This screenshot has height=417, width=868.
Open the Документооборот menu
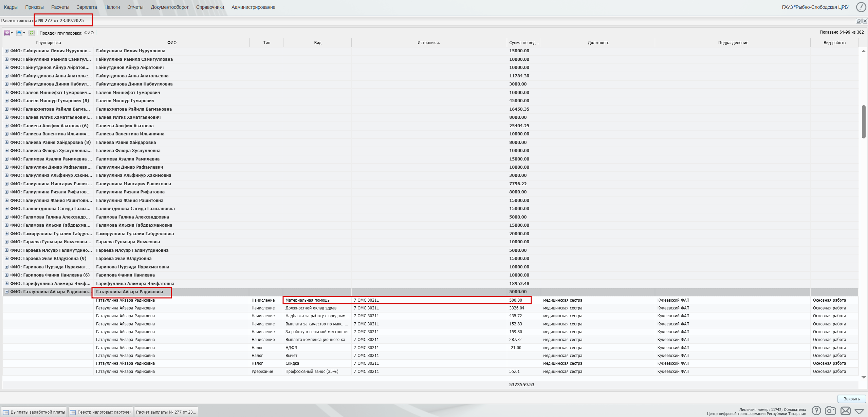click(x=169, y=7)
